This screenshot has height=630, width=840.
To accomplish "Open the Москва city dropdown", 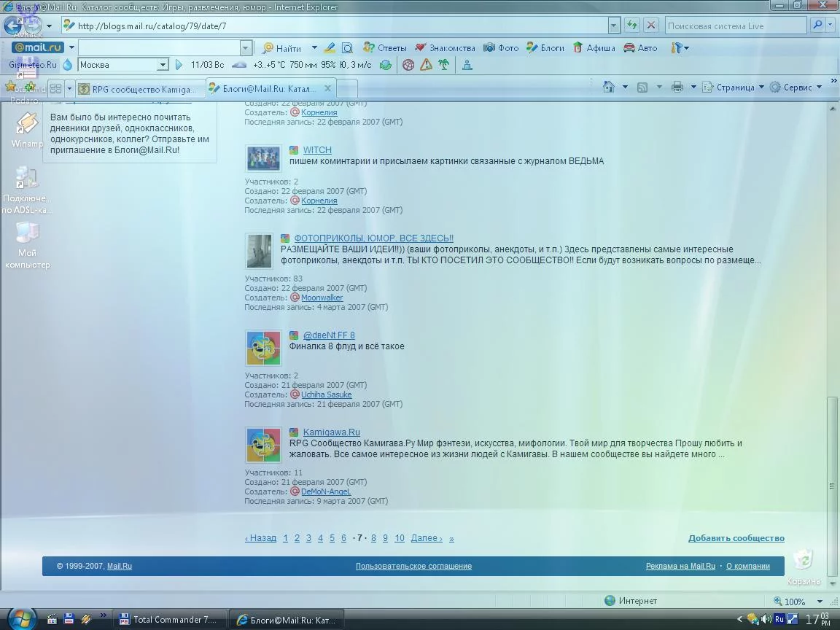I will pyautogui.click(x=163, y=65).
